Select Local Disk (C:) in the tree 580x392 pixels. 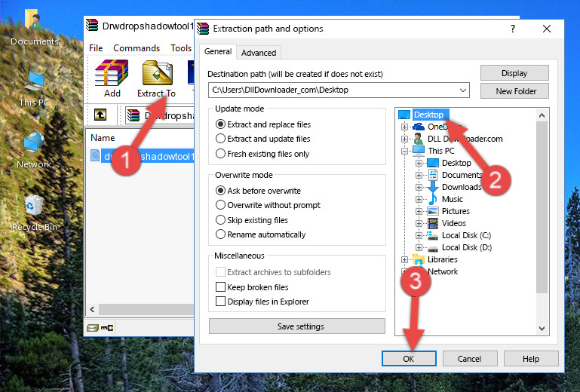click(466, 235)
